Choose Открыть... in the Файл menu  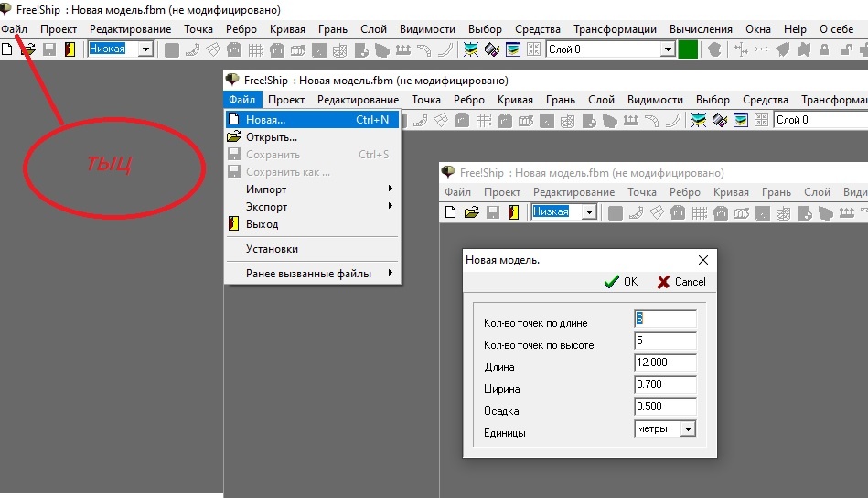coord(312,137)
